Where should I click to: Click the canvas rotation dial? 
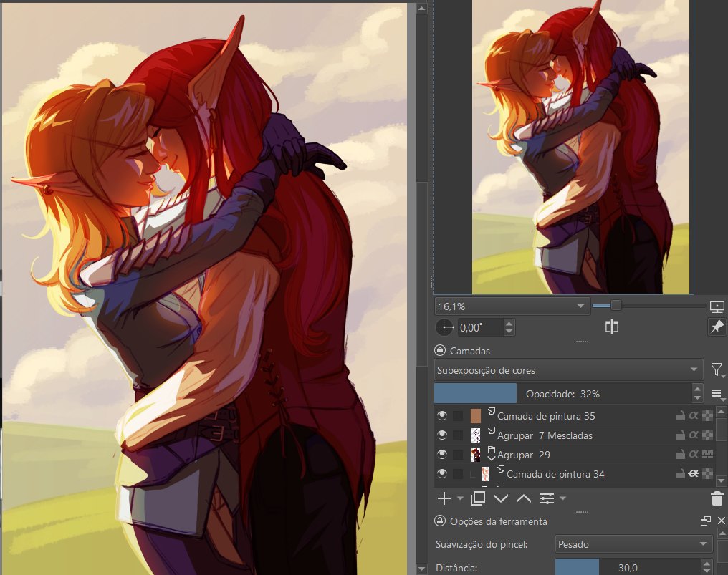point(445,328)
